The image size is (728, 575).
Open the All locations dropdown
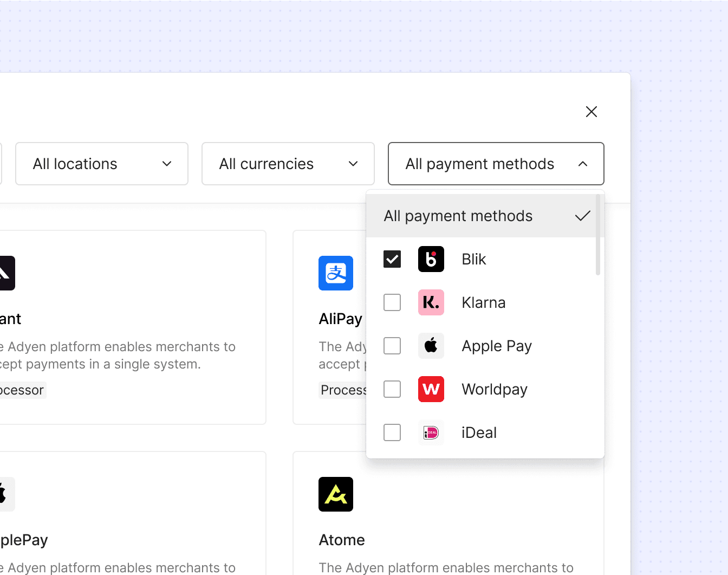[102, 164]
